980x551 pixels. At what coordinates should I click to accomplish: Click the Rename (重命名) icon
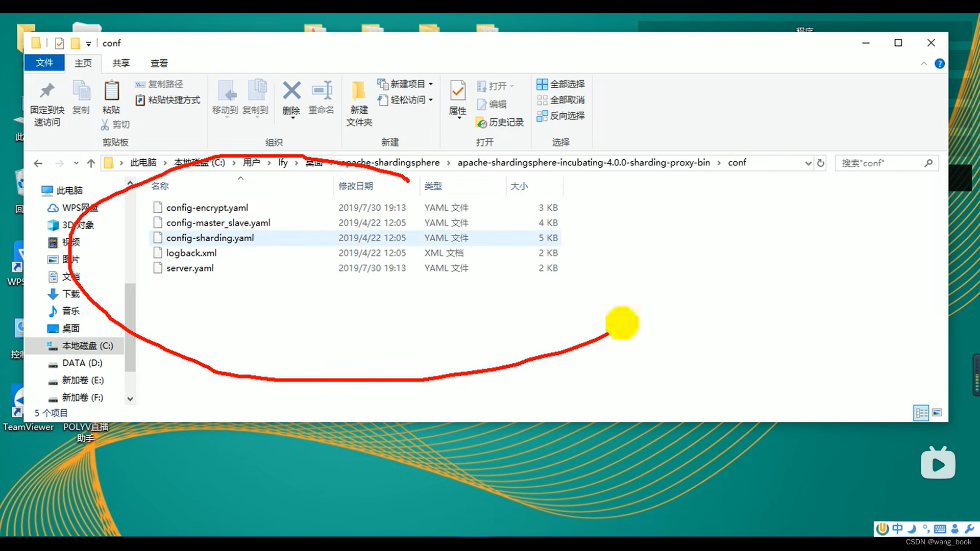pyautogui.click(x=322, y=91)
